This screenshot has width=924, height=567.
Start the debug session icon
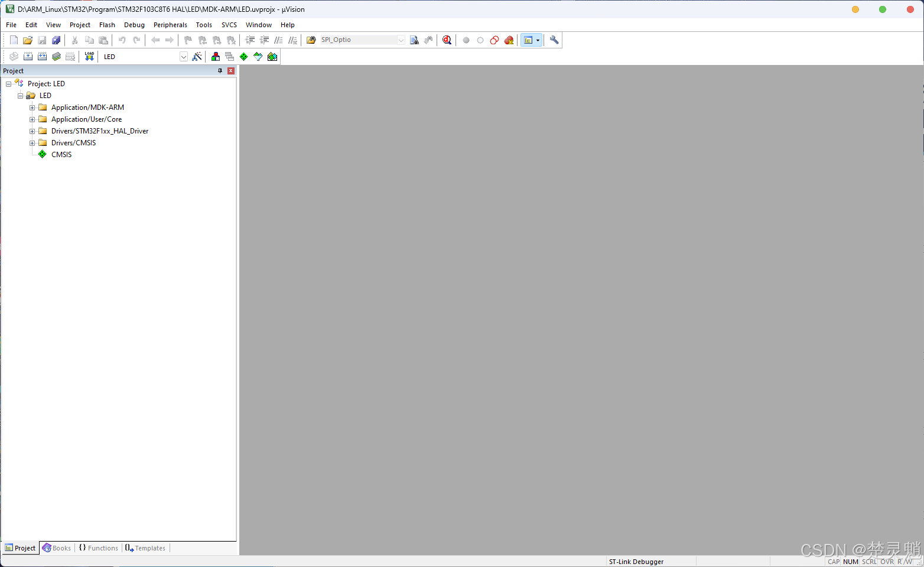pyautogui.click(x=447, y=40)
